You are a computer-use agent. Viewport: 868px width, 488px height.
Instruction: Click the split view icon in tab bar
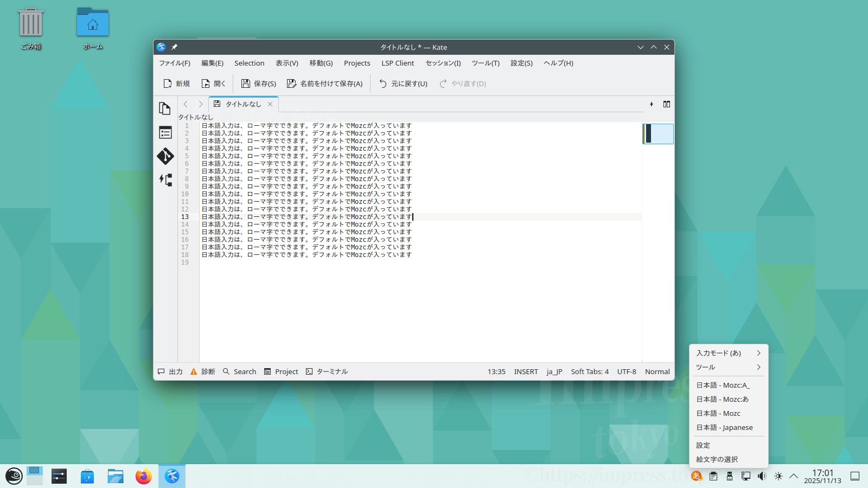(667, 104)
